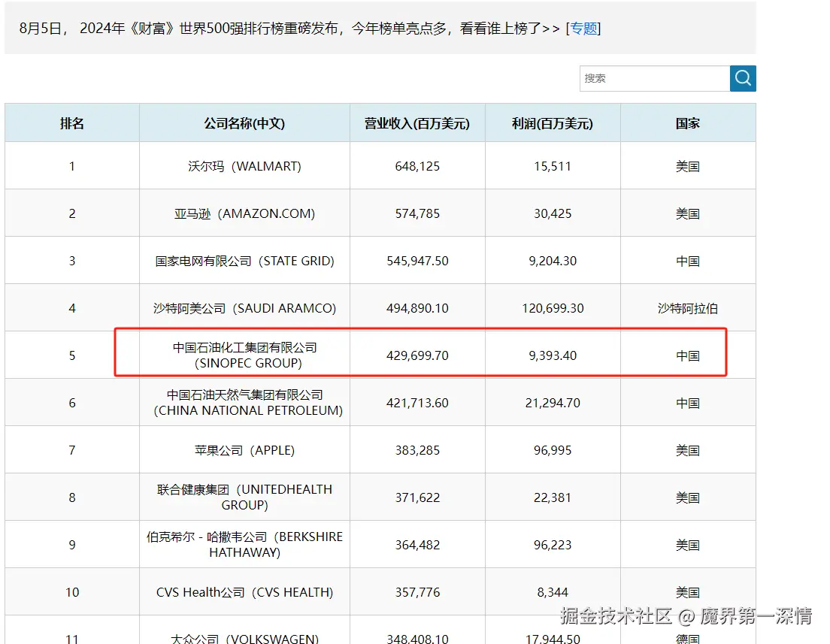Click the 利润(百万美元) column header
Image resolution: width=830 pixels, height=644 pixels.
coord(552,122)
